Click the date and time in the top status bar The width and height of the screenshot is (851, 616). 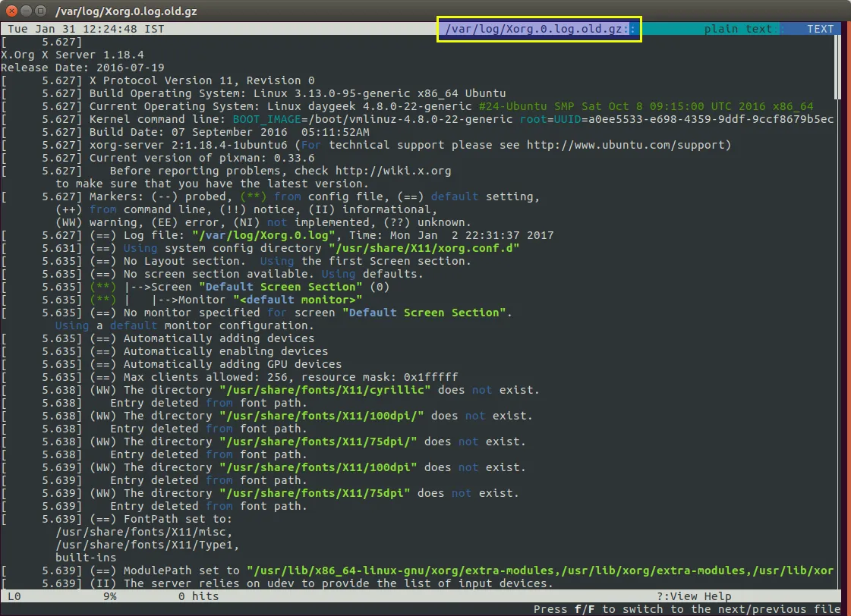pyautogui.click(x=86, y=29)
